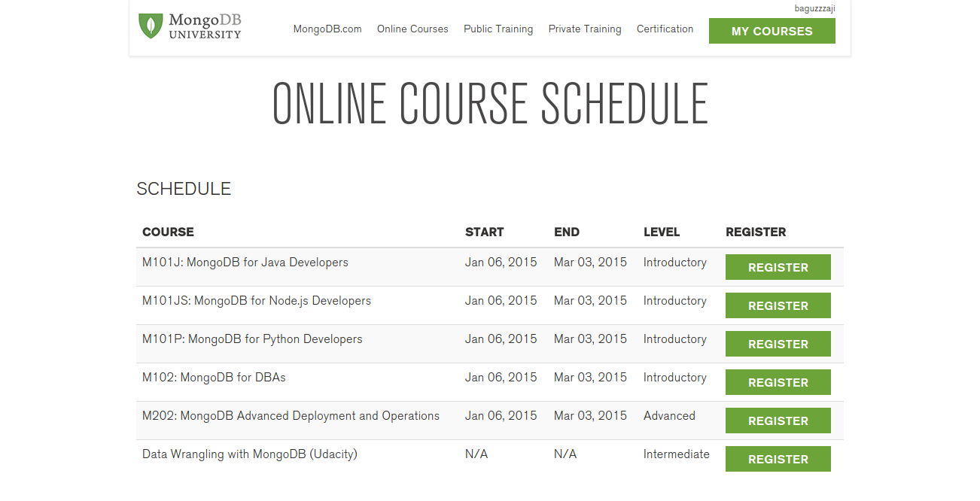The image size is (980, 501).
Task: Click the COURSE column header
Action: (168, 232)
